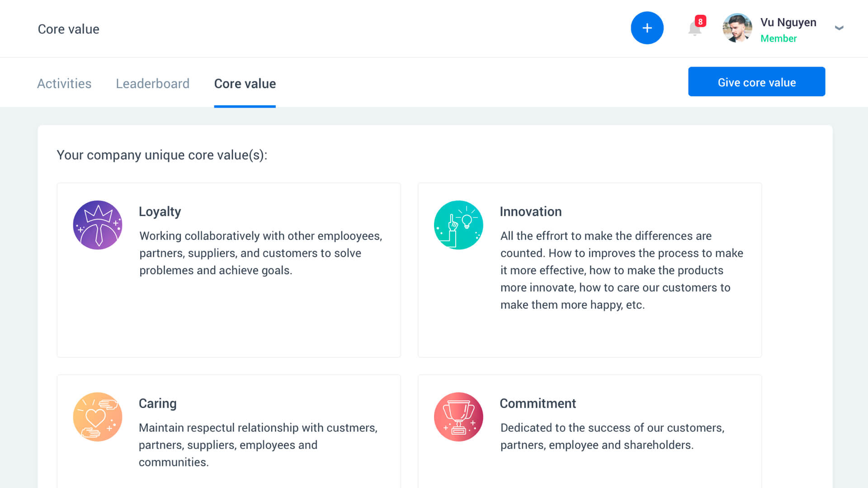868x488 pixels.
Task: Click the blue plus add button
Action: (x=647, y=28)
